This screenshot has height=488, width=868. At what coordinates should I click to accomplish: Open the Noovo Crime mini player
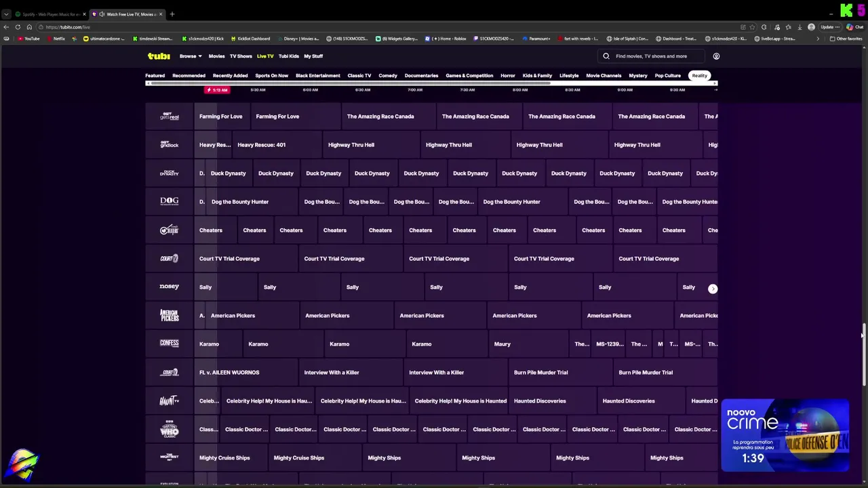point(785,436)
